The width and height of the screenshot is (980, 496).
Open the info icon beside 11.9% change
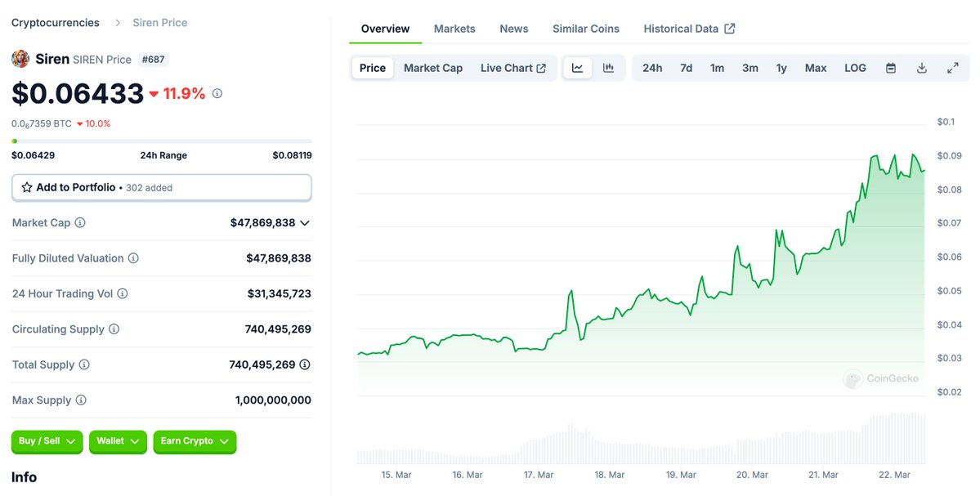(217, 93)
